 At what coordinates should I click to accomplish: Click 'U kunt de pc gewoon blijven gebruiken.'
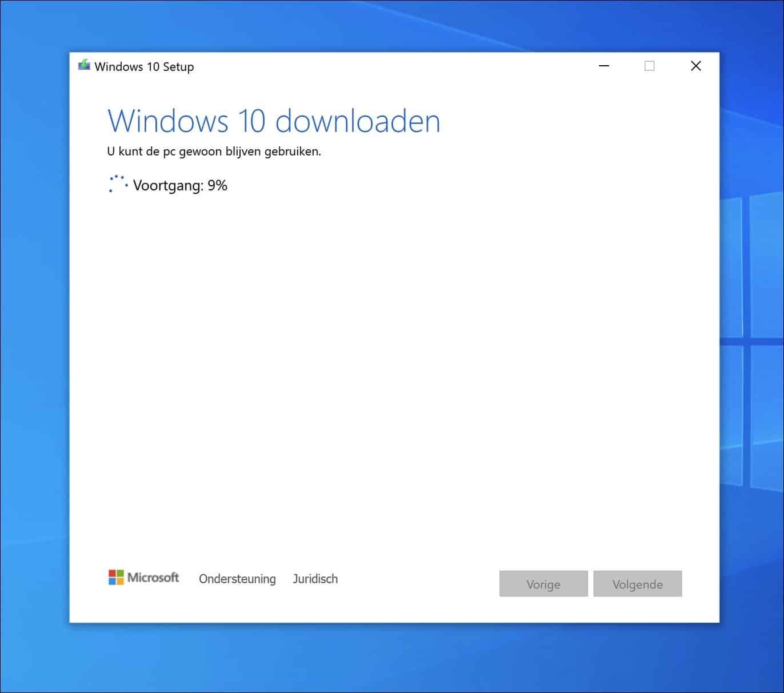[x=214, y=152]
